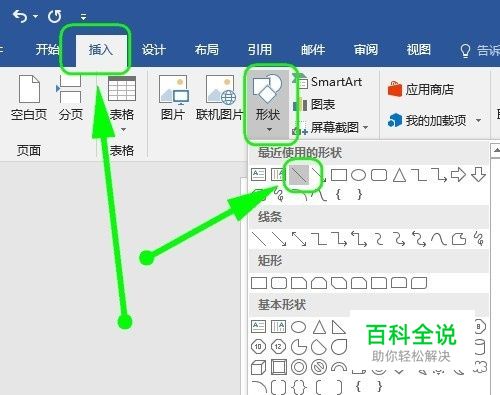Choose Rectangle in recently used shapes
Screen dimensions: 500x395
(x=339, y=175)
